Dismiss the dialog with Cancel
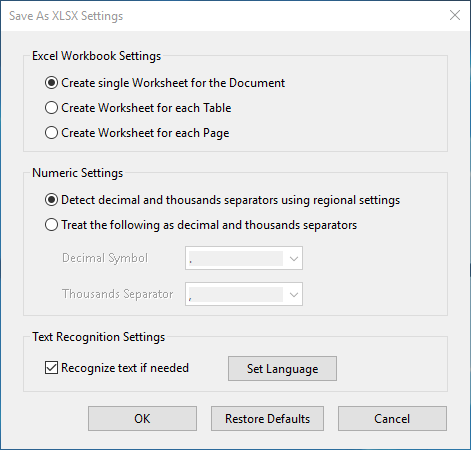Screen dimensions: 471x450 [392, 419]
